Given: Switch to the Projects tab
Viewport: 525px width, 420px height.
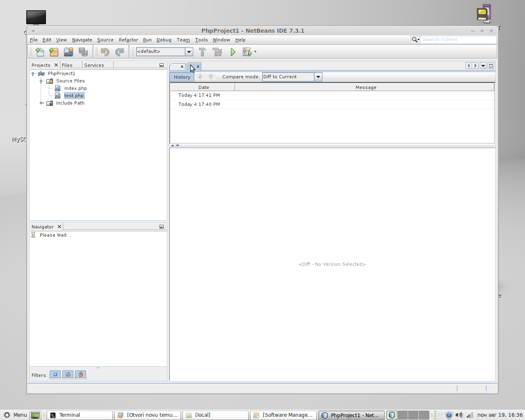Looking at the screenshot, I should tap(41, 65).
